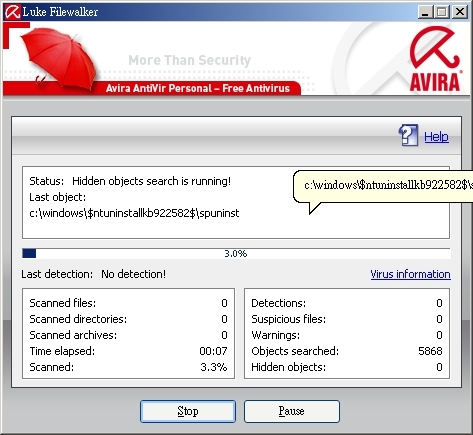Click the Suspicious files label
Screen dimensions: 473x435
point(288,319)
